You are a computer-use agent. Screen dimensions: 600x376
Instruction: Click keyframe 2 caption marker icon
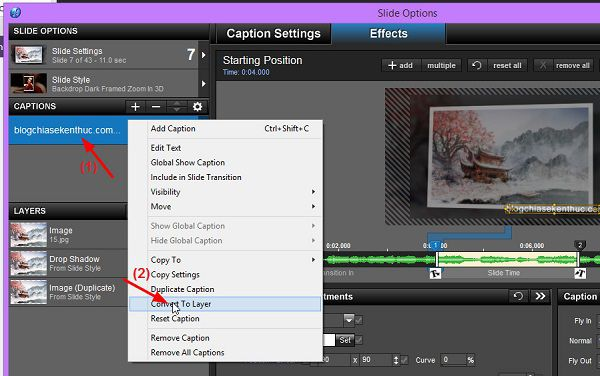[x=580, y=273]
